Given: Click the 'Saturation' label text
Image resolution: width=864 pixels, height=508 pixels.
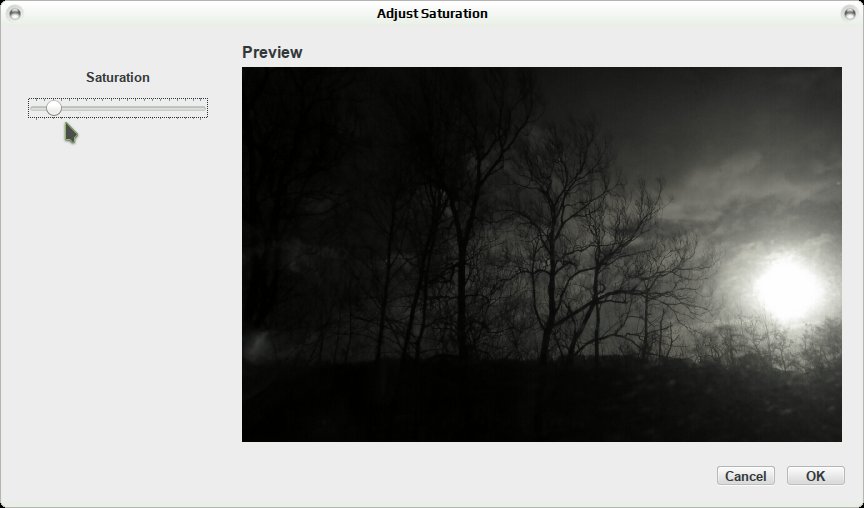Looking at the screenshot, I should point(117,78).
